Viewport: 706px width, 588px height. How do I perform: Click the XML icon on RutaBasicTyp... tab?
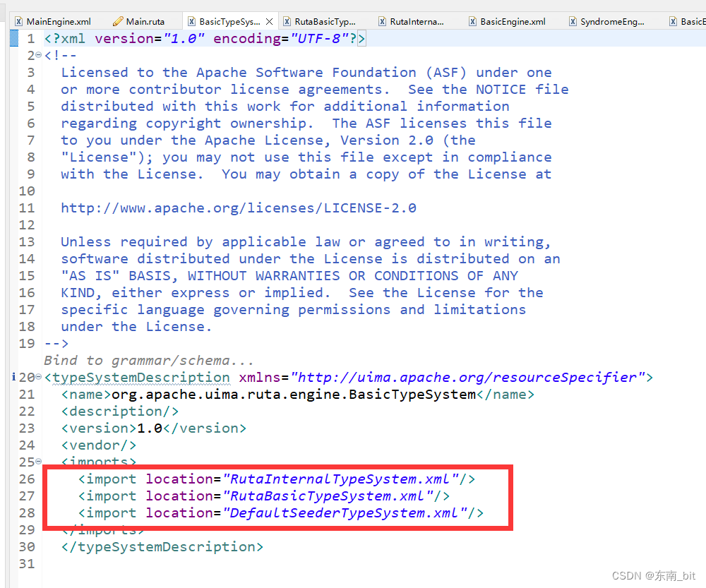point(287,22)
